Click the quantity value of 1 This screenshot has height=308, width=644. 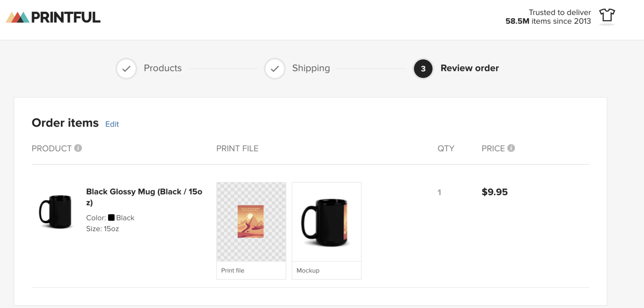click(x=439, y=192)
